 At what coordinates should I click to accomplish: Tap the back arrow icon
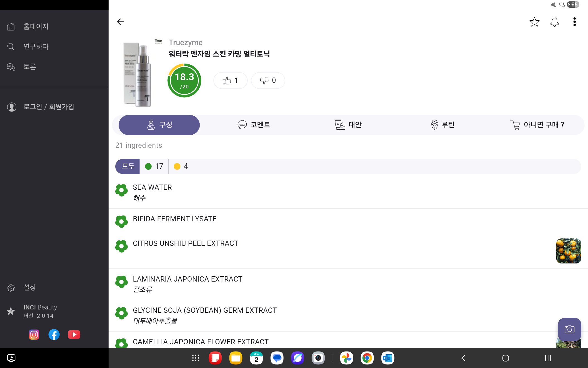pyautogui.click(x=120, y=22)
